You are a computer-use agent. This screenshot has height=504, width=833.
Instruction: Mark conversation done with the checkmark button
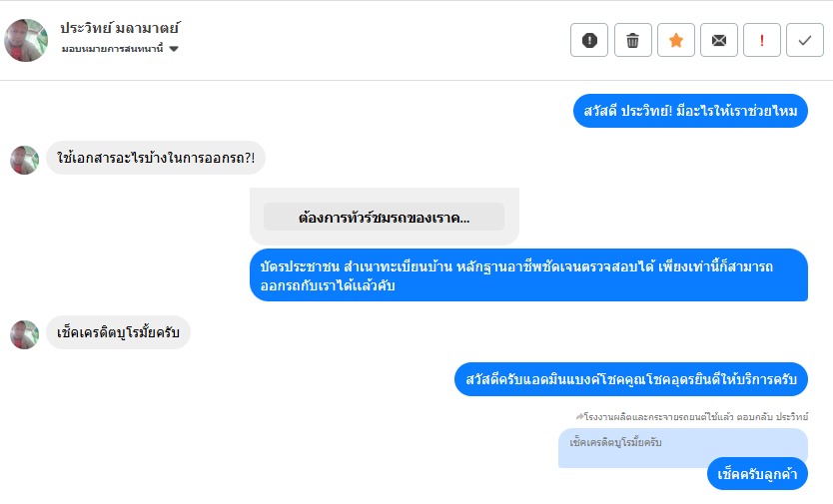805,40
